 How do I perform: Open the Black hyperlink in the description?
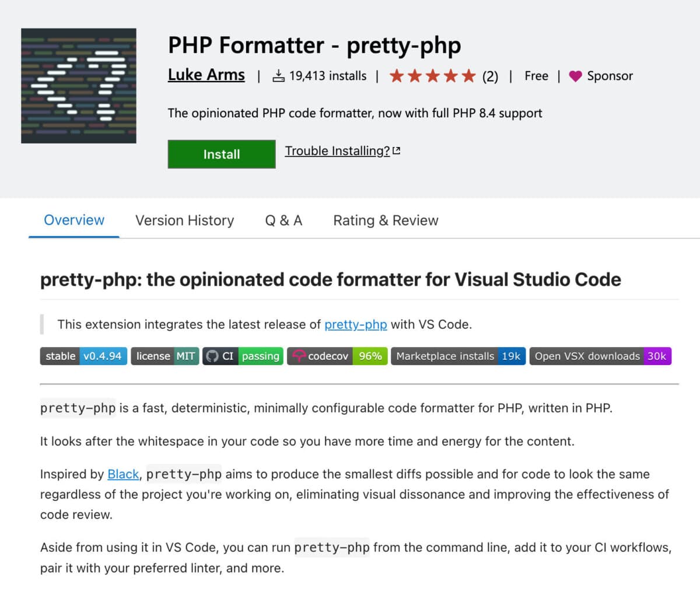coord(123,474)
